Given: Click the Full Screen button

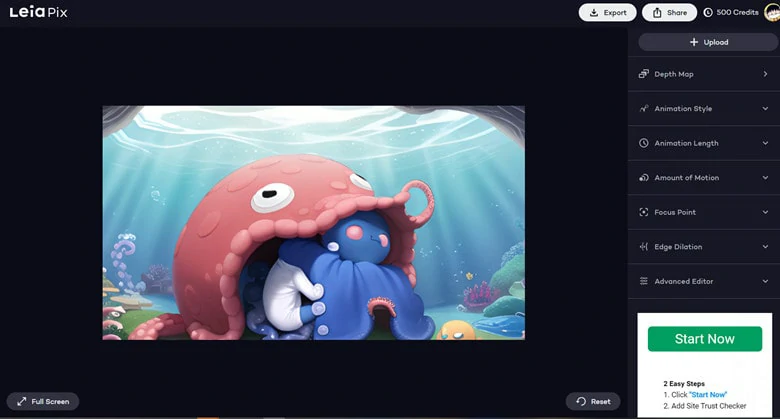Looking at the screenshot, I should [43, 402].
